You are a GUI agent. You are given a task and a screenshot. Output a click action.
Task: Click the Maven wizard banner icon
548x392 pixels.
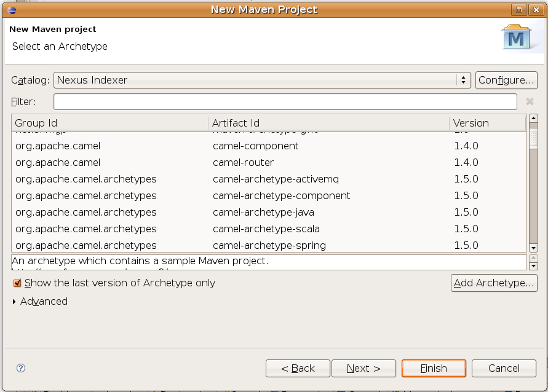516,38
